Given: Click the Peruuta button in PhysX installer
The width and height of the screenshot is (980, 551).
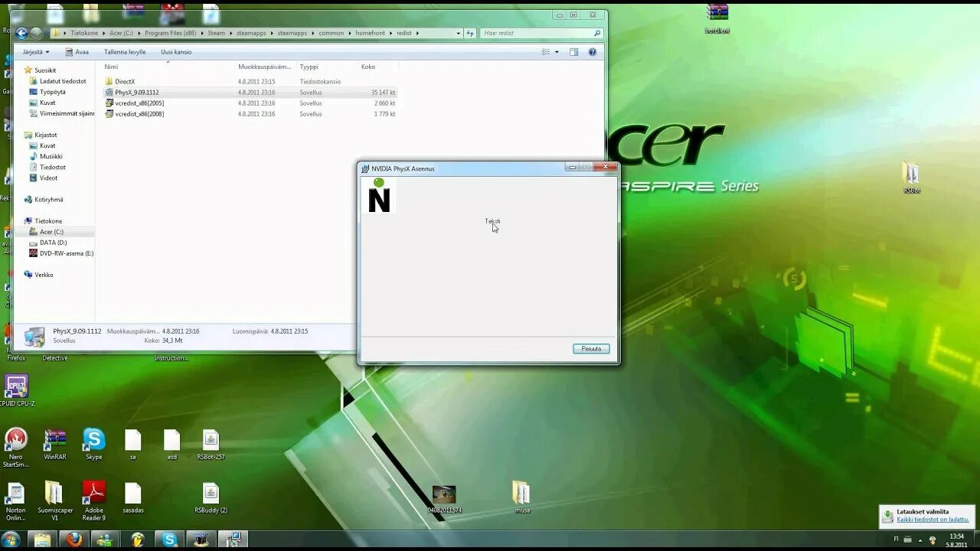Looking at the screenshot, I should (x=591, y=349).
